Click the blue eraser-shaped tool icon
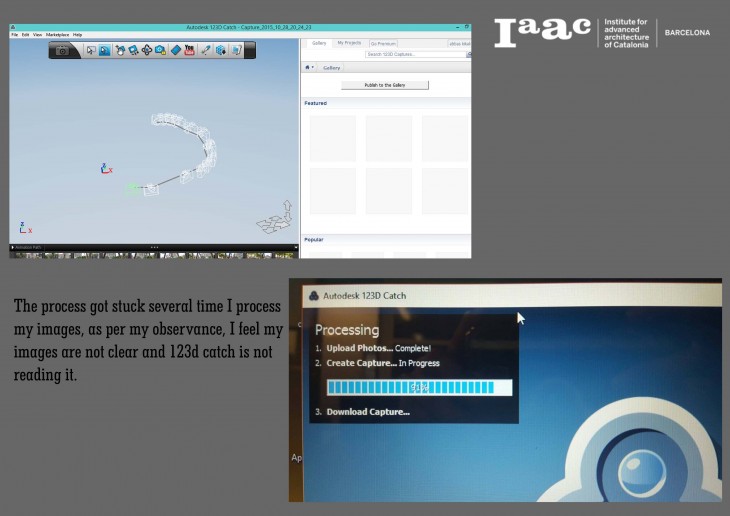730x516 pixels. 175,50
